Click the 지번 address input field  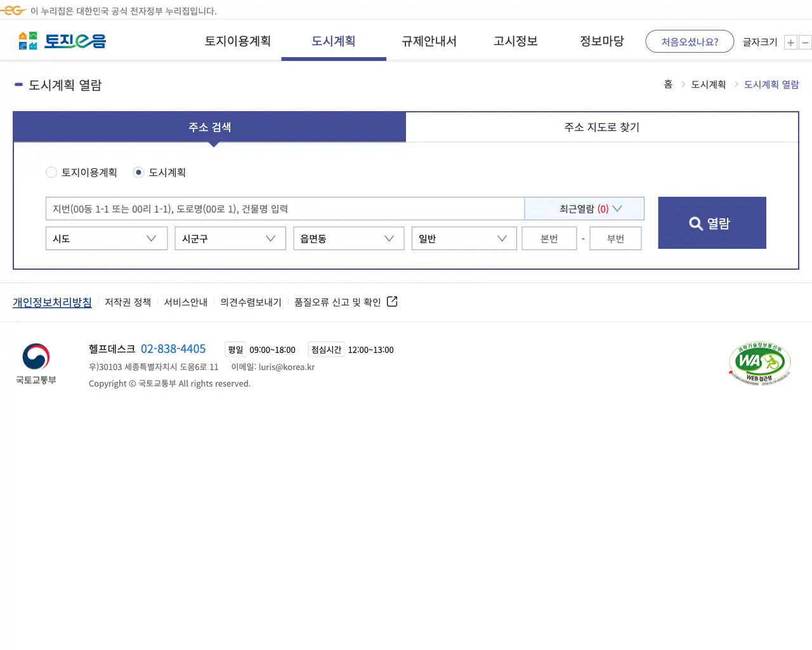pos(284,208)
